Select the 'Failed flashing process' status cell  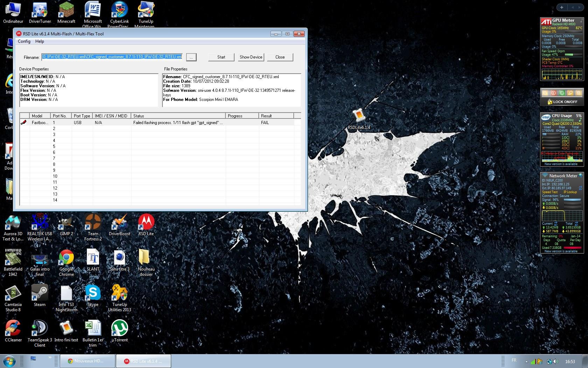(x=178, y=123)
